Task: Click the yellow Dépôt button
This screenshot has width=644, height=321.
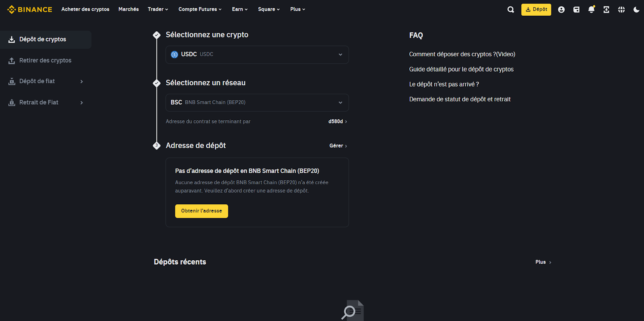Action: (536, 10)
